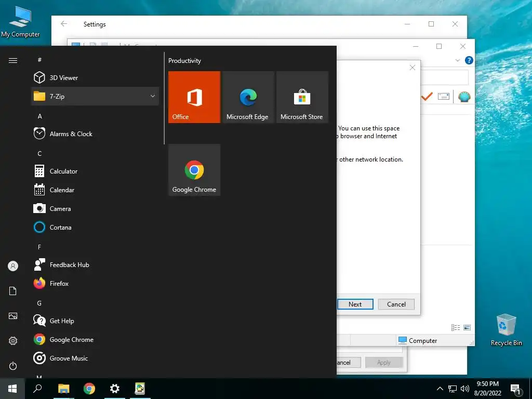The width and height of the screenshot is (532, 399).
Task: Open Documents shortcut in Start sidebar
Action: pos(13,291)
